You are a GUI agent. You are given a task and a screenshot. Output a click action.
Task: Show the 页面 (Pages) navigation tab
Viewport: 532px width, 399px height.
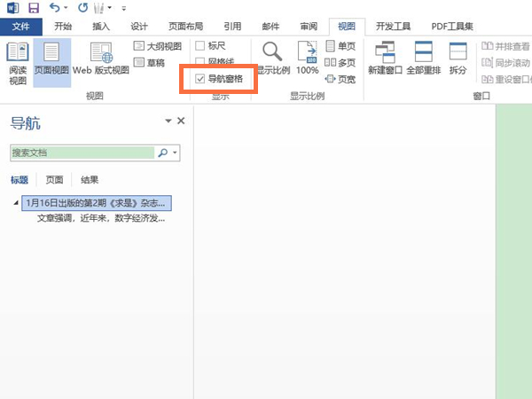(55, 180)
